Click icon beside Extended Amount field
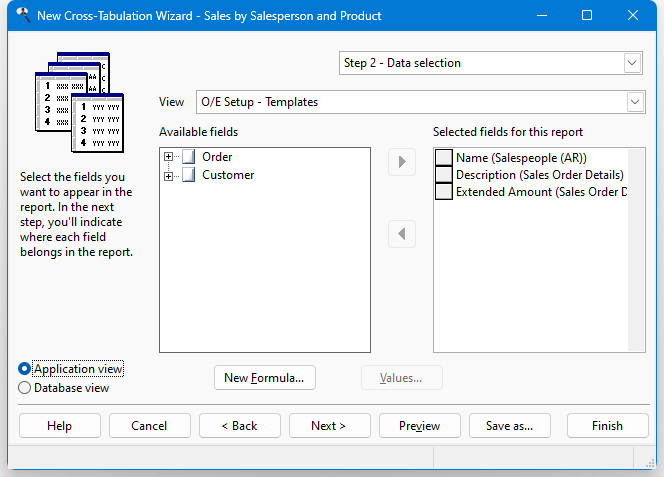 tap(444, 191)
